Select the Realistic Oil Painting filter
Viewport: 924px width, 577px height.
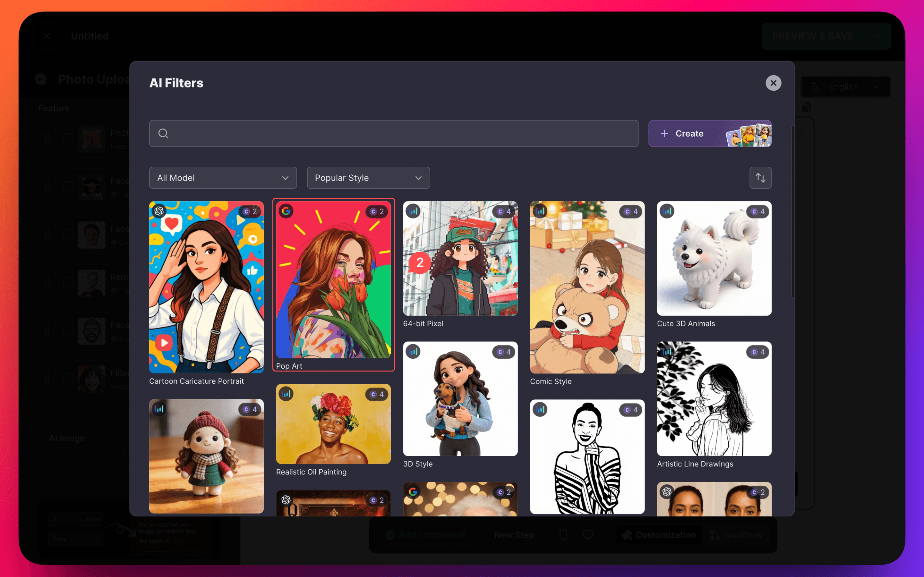[333, 423]
